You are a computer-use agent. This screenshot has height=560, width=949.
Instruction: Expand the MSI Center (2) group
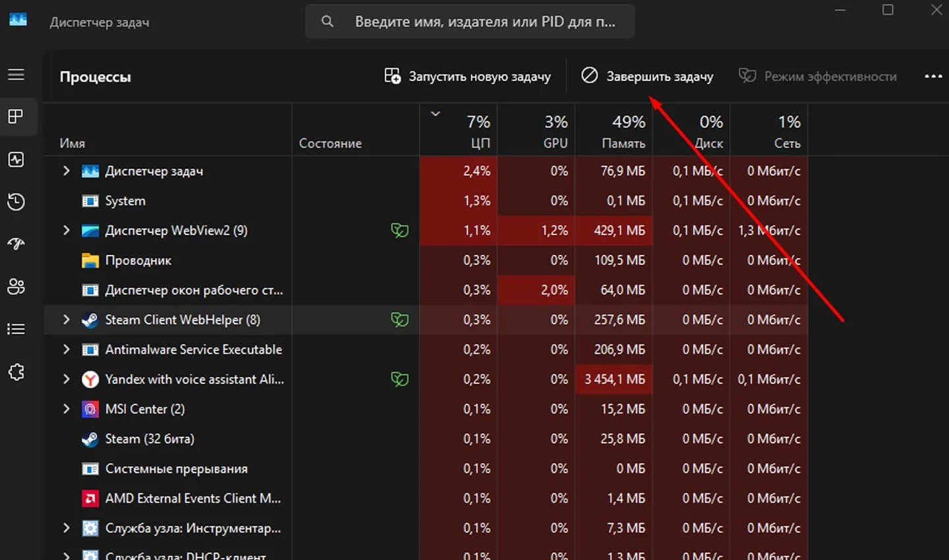66,408
